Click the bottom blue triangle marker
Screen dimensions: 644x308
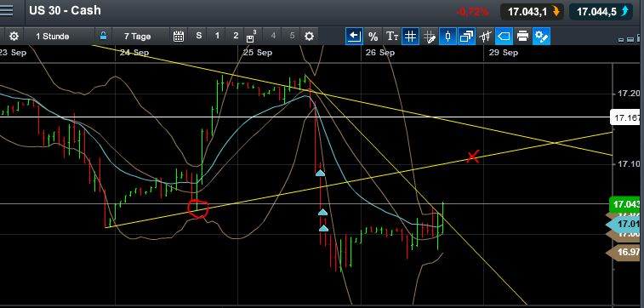323,228
